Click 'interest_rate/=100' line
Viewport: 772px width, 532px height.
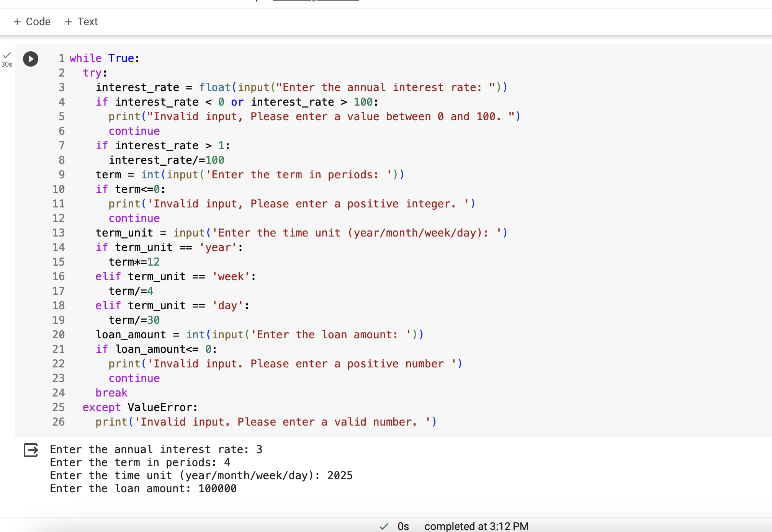[x=167, y=160]
